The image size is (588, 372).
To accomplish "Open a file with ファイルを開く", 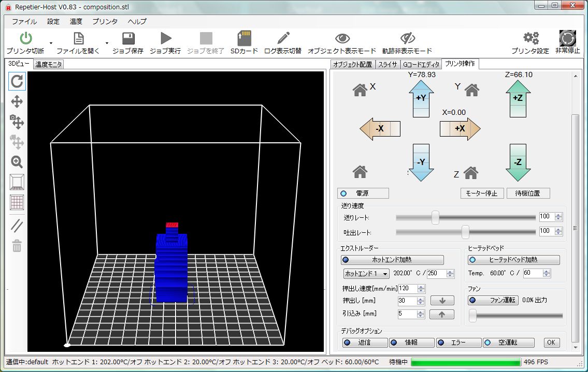I will point(78,43).
